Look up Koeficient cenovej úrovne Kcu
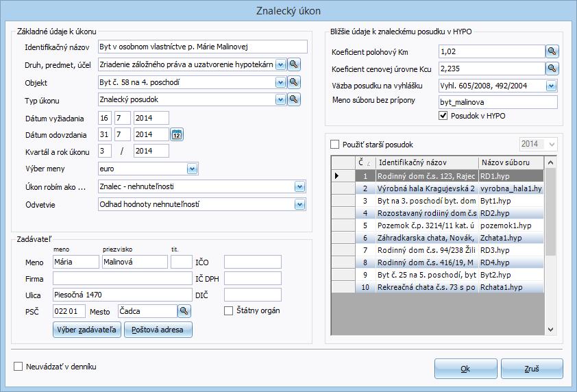 pyautogui.click(x=552, y=69)
